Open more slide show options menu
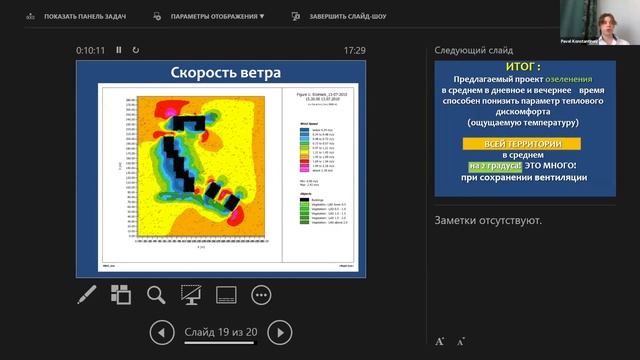The width and height of the screenshot is (640, 360). pos(261,295)
